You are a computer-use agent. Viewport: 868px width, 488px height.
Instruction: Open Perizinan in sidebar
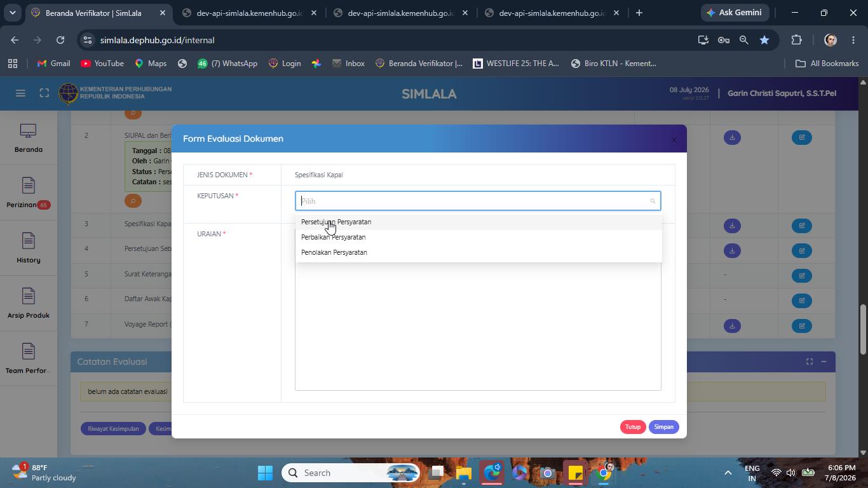pyautogui.click(x=28, y=194)
